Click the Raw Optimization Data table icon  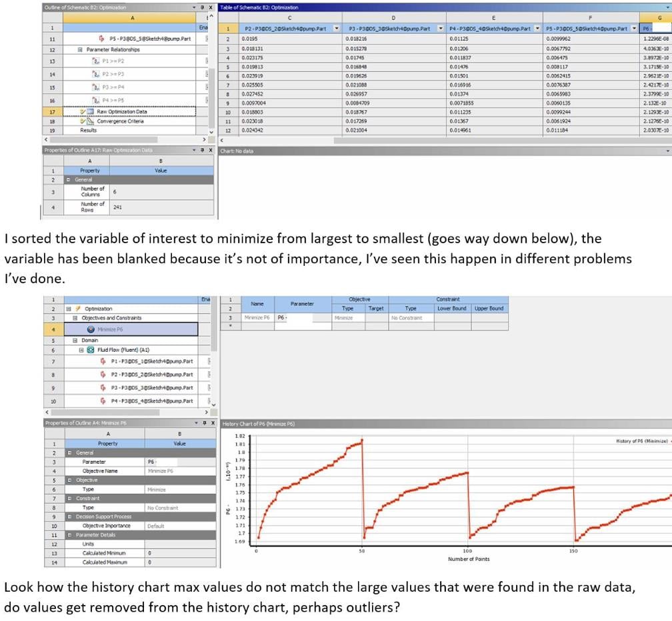pyautogui.click(x=91, y=111)
